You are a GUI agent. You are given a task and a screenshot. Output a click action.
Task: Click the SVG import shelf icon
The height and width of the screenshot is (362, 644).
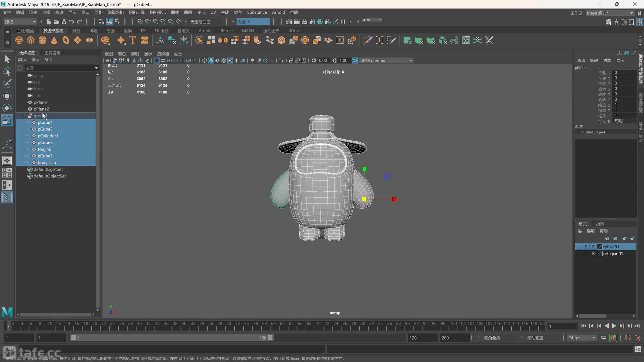[144, 40]
